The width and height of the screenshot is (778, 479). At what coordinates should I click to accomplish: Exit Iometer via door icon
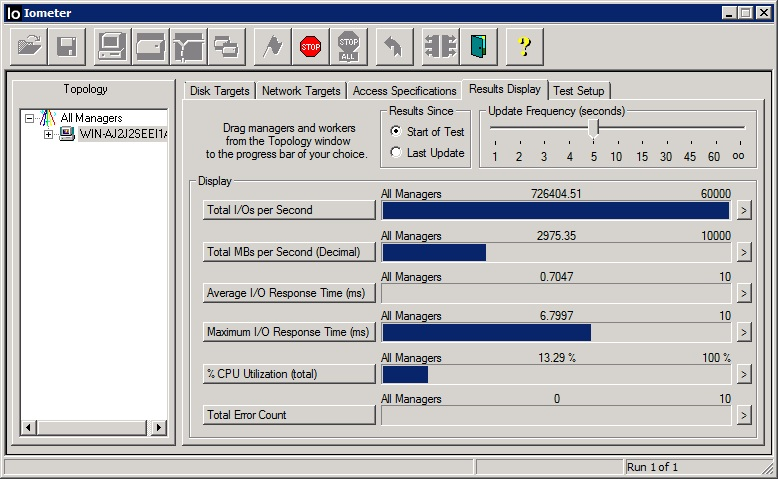pyautogui.click(x=479, y=47)
